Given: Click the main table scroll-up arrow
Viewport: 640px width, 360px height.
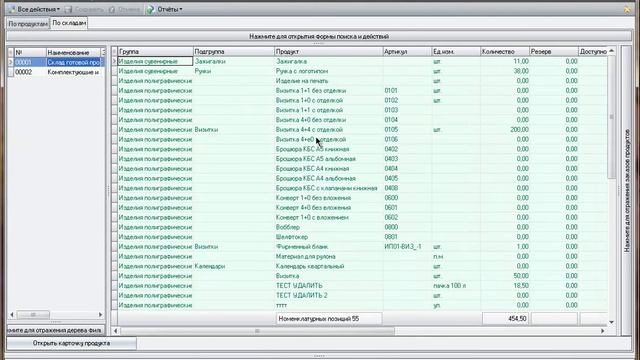Looking at the screenshot, I should [611, 51].
